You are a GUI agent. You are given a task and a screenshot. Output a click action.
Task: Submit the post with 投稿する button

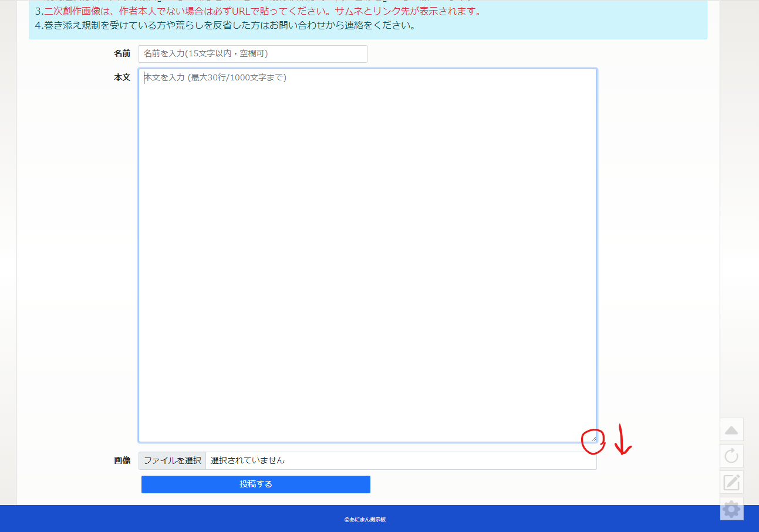256,484
